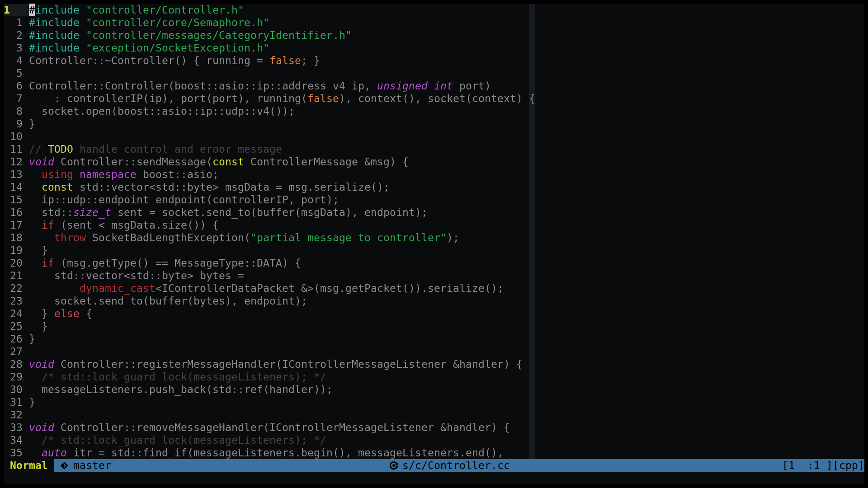Click dynamic_cast keyword in the code

(117, 288)
